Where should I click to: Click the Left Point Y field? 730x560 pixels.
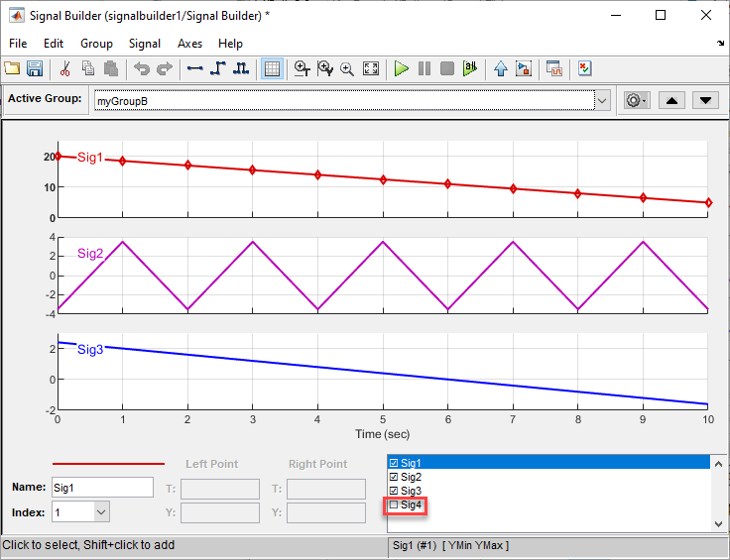pyautogui.click(x=220, y=512)
